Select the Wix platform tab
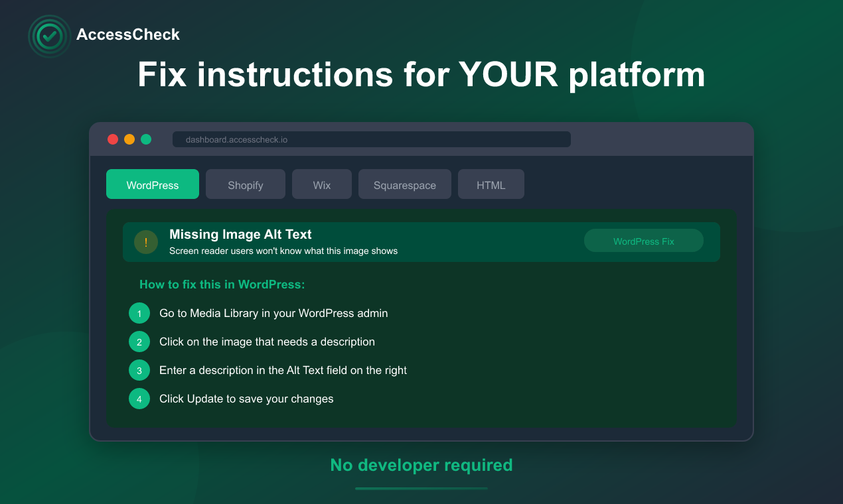 pos(322,184)
